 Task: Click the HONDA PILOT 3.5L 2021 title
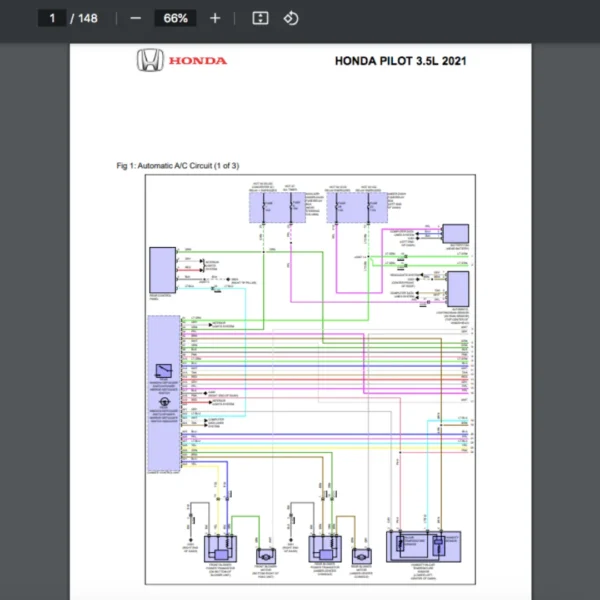click(x=400, y=61)
